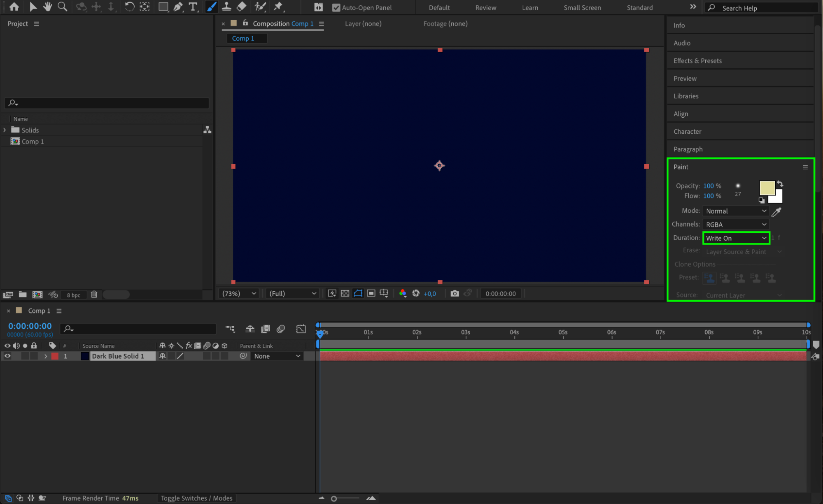Click the paint eyedropper icon
823x504 pixels.
pos(776,212)
